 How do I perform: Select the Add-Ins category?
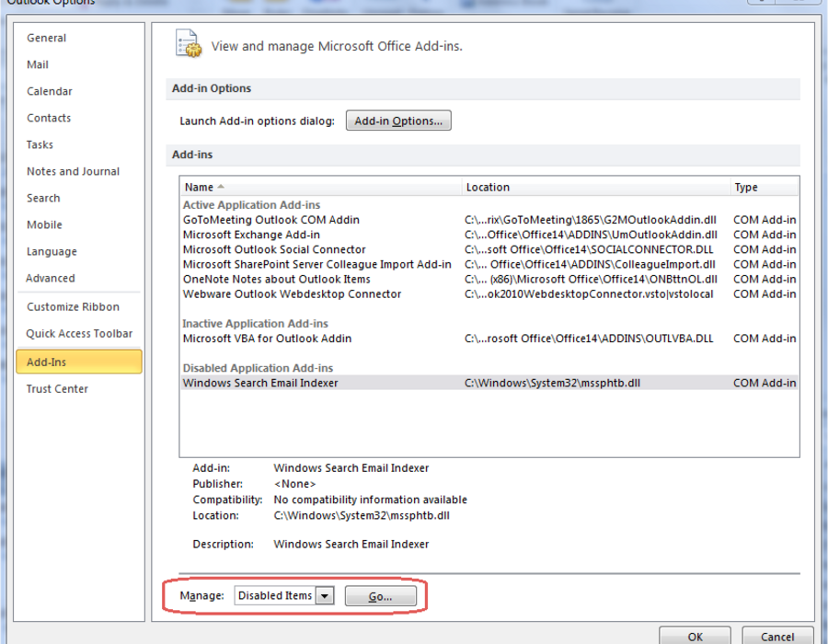[79, 362]
